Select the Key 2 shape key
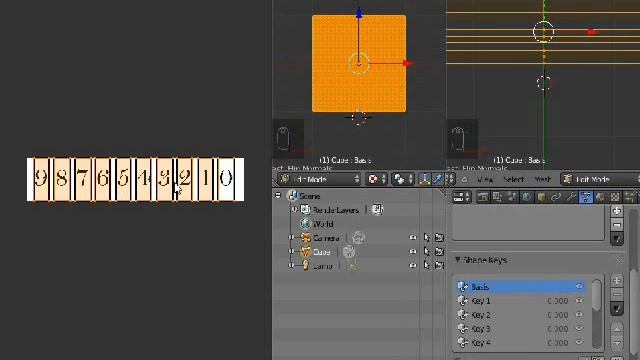 [521, 315]
